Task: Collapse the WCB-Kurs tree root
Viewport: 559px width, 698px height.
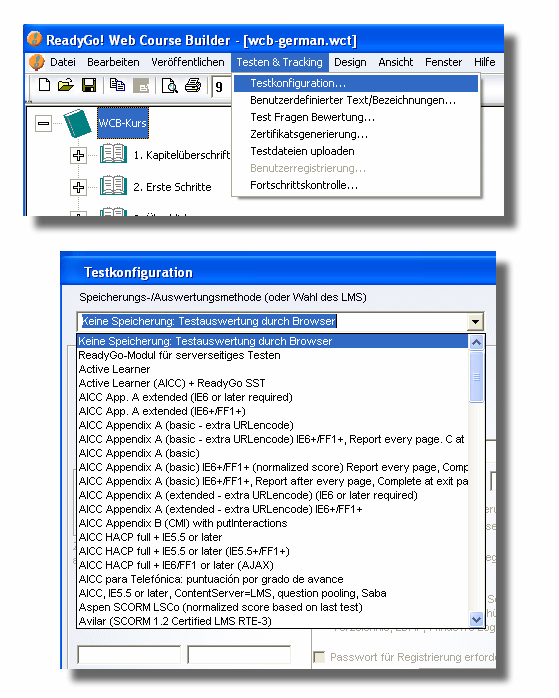Action: tap(44, 123)
